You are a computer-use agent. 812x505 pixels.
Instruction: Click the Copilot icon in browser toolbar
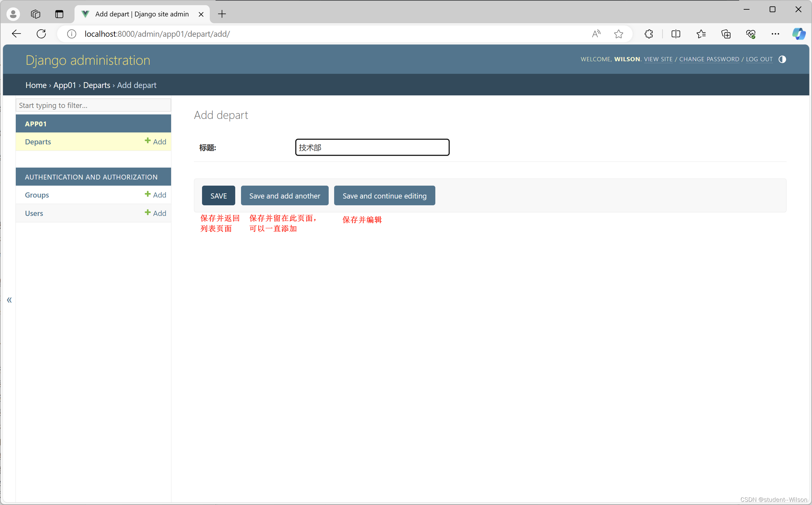click(x=799, y=34)
